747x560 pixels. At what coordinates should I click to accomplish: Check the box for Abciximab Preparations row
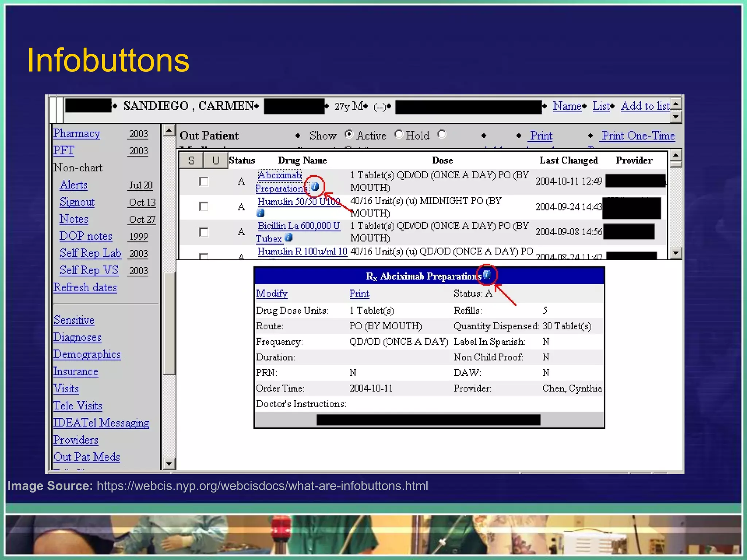(204, 182)
